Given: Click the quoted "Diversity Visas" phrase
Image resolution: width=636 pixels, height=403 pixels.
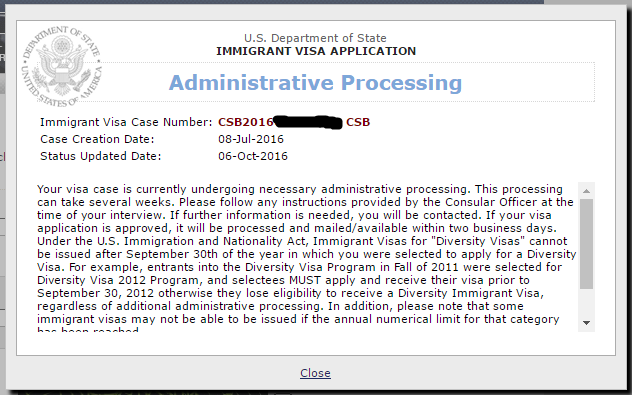Looking at the screenshot, I should 478,241.
